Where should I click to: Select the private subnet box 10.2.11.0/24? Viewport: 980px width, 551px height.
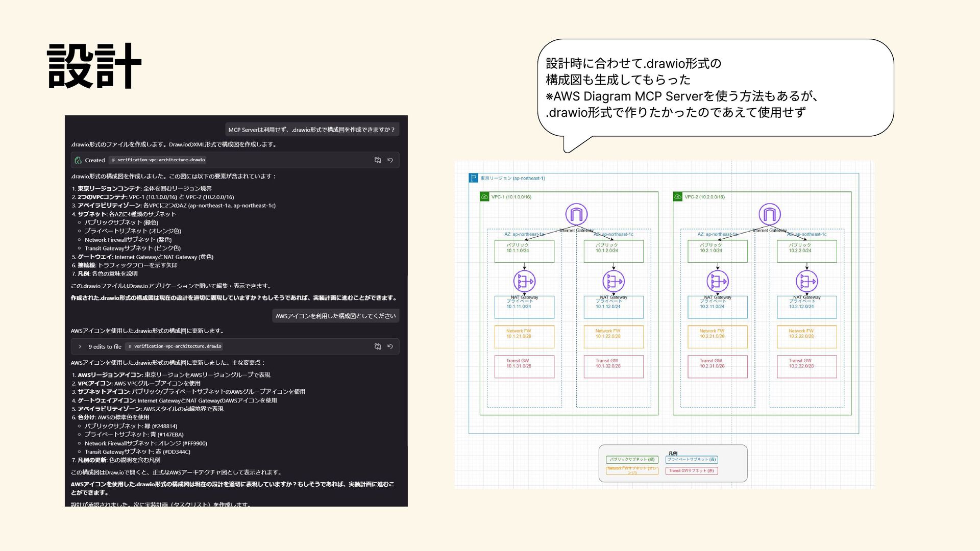[x=718, y=307]
